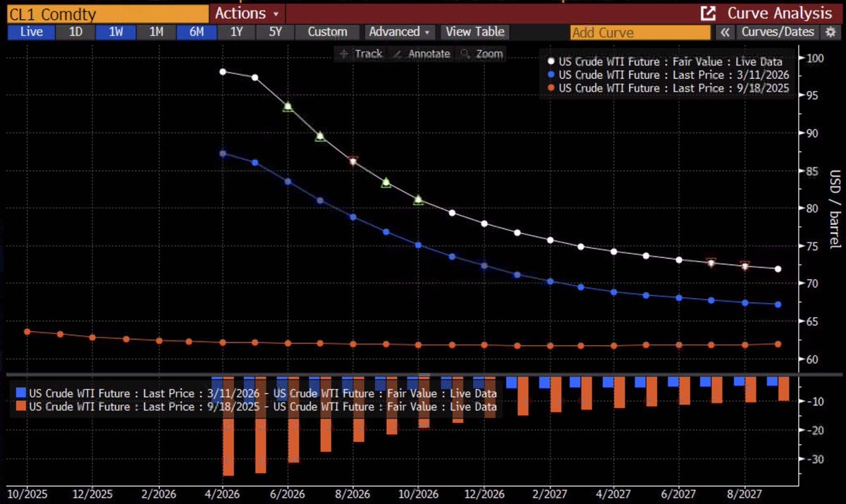
Task: Select the 6M period toggle
Action: click(x=196, y=32)
